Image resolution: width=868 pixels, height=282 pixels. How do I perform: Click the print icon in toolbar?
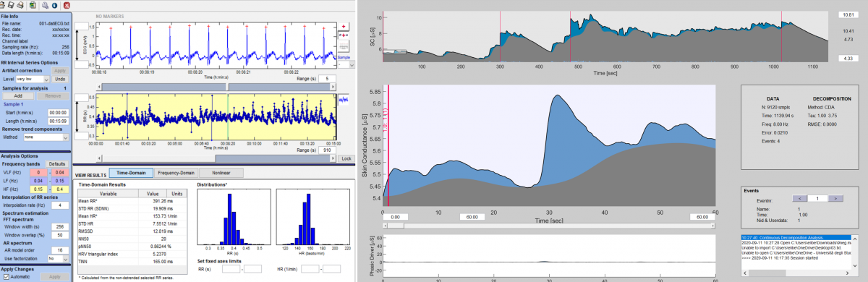coord(20,4)
